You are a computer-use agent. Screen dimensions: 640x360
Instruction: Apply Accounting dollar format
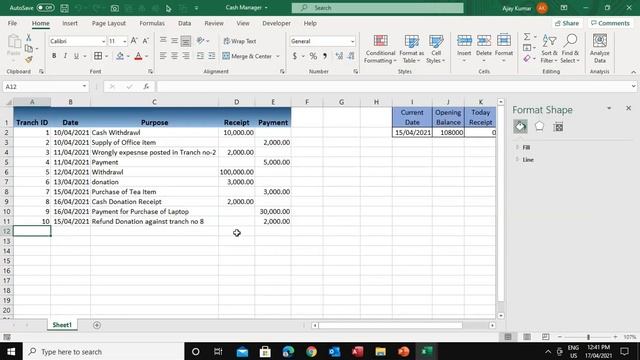pos(295,56)
